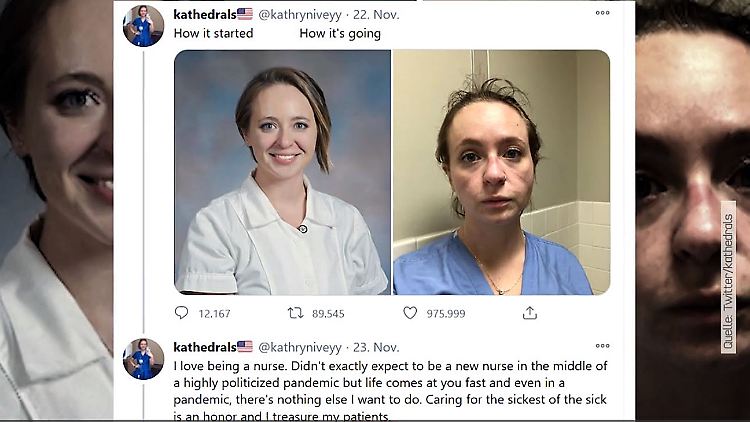Open the 'How it started' portrait photo
Screen dimensions: 750x422
282,172
